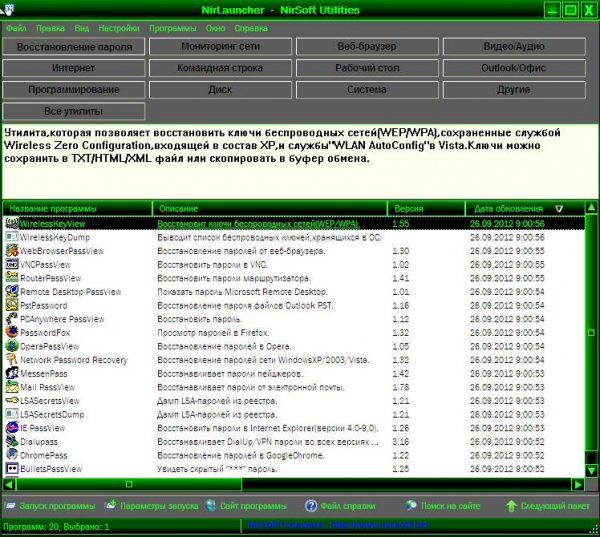This screenshot has height=537, width=600.
Task: Select the Интернет category
Action: (74, 68)
